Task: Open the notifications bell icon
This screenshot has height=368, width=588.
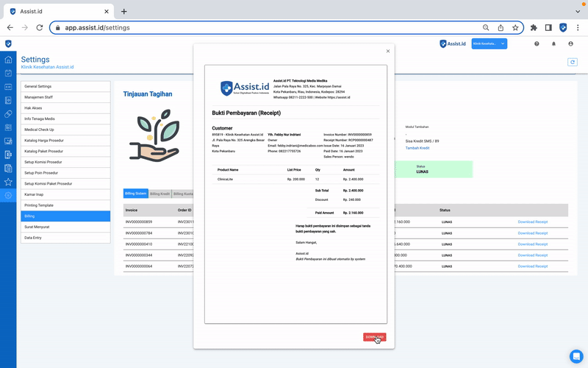Action: [x=553, y=44]
